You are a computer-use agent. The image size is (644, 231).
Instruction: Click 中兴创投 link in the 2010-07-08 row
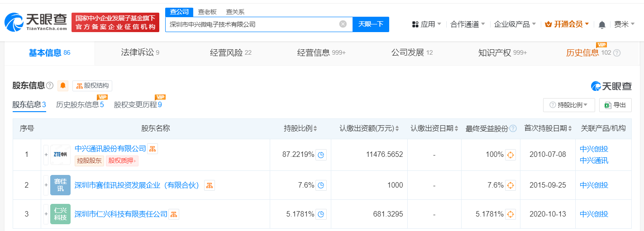pos(594,149)
